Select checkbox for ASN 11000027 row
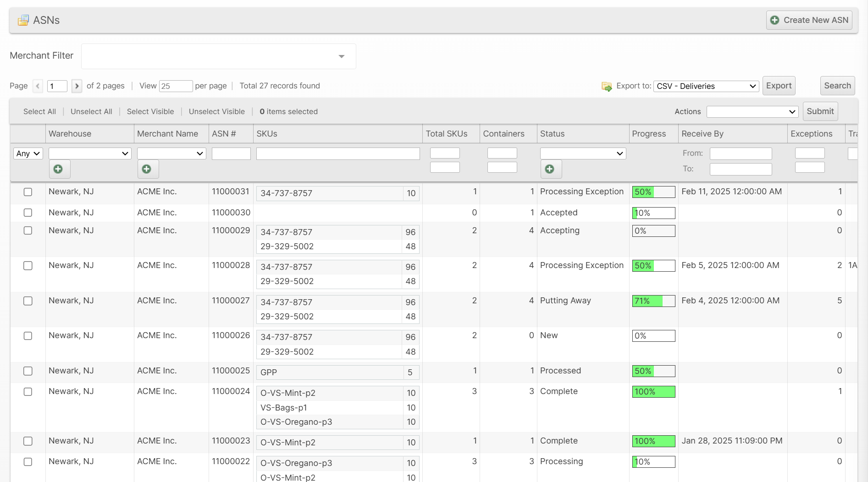868x482 pixels. 28,301
